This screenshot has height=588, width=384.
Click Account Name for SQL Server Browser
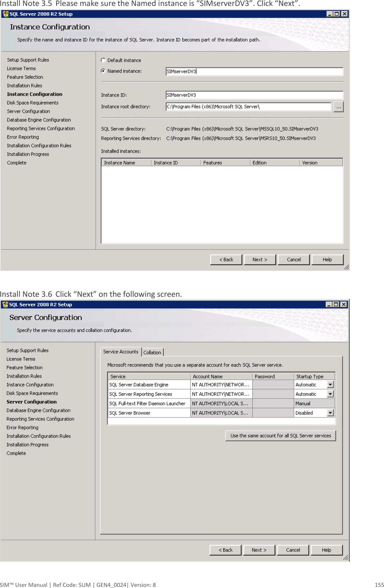221,413
